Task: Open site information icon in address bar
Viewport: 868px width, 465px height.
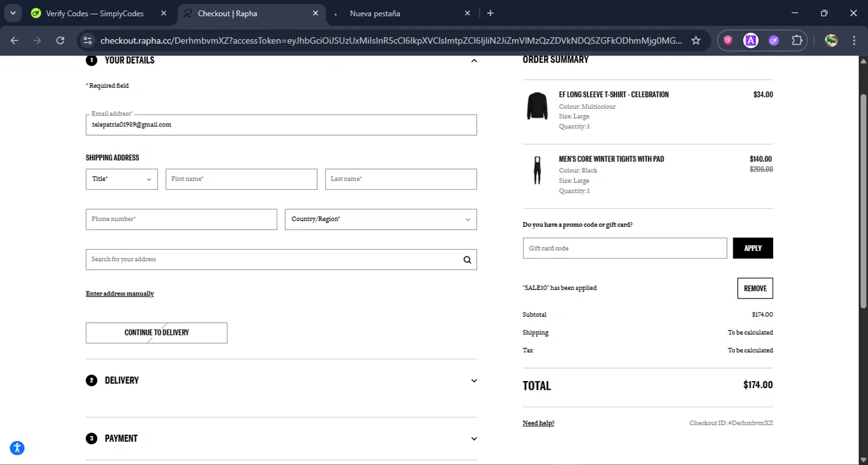Action: tap(88, 40)
